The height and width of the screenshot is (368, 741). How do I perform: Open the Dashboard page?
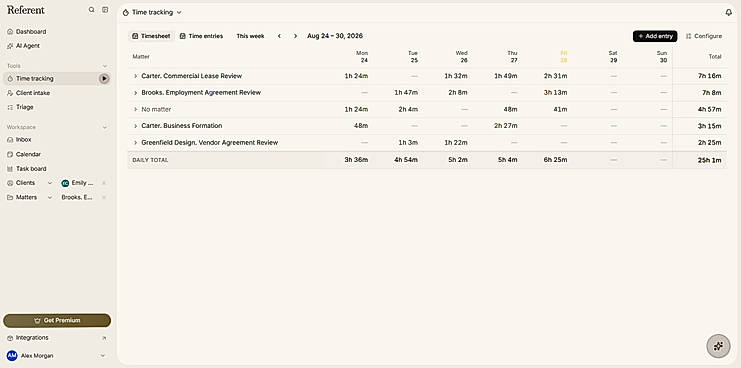point(31,32)
